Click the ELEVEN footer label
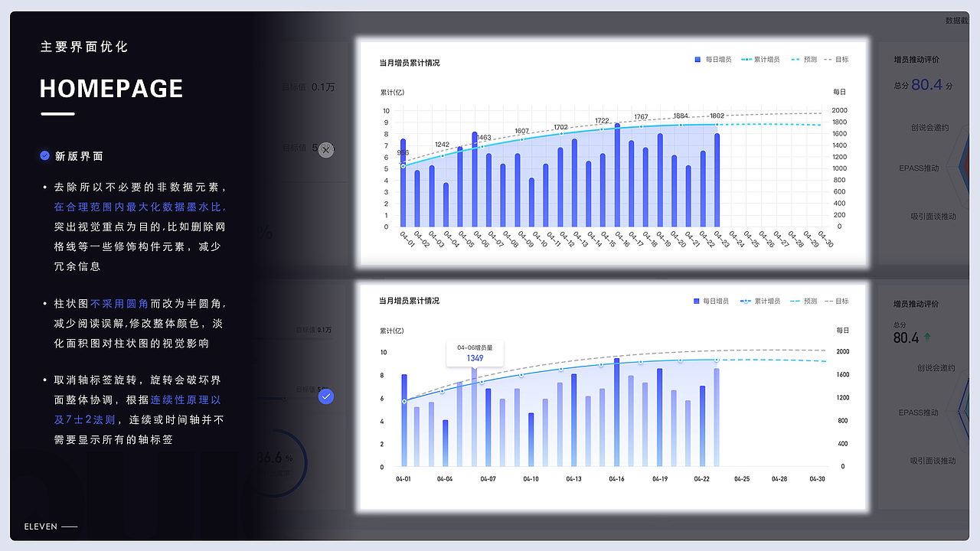The width and height of the screenshot is (980, 551). [41, 527]
